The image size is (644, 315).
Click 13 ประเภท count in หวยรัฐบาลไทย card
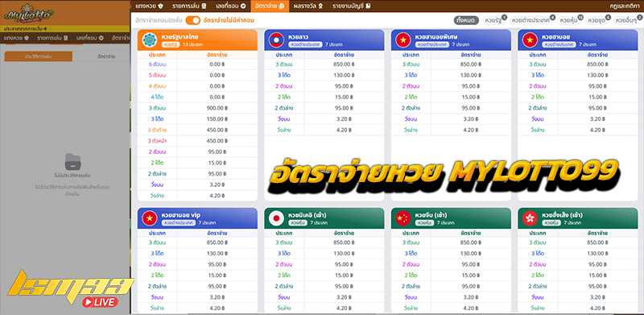tap(192, 44)
